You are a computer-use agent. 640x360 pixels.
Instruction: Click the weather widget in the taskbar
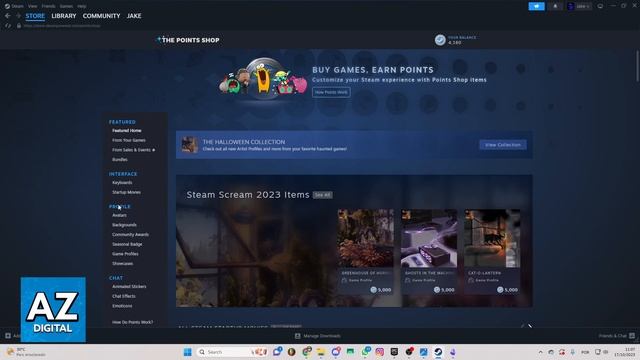coord(27,352)
